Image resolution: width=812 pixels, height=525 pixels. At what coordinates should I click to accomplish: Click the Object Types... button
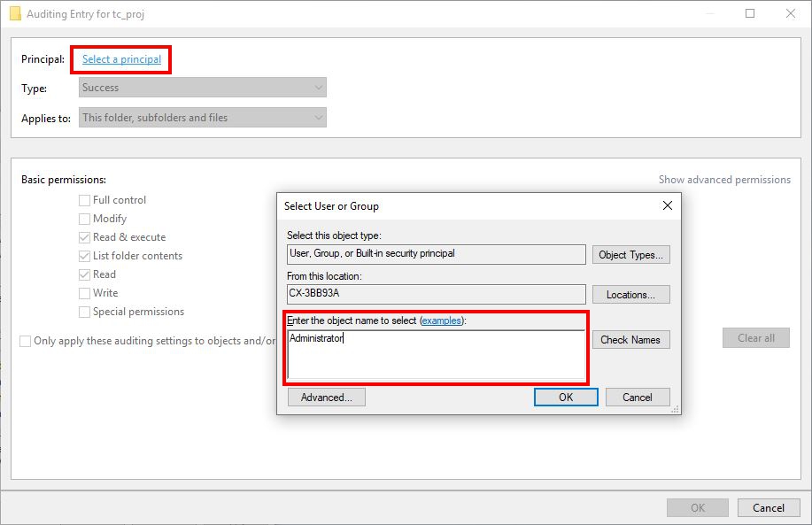[630, 255]
